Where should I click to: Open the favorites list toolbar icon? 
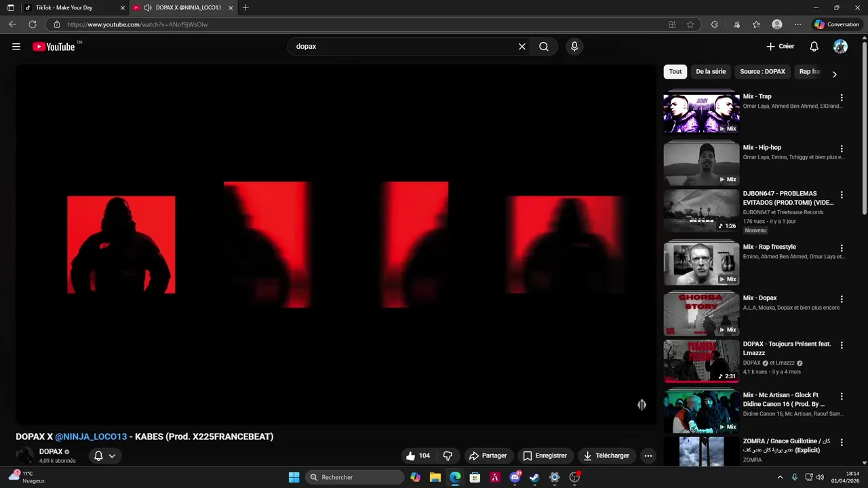(756, 24)
